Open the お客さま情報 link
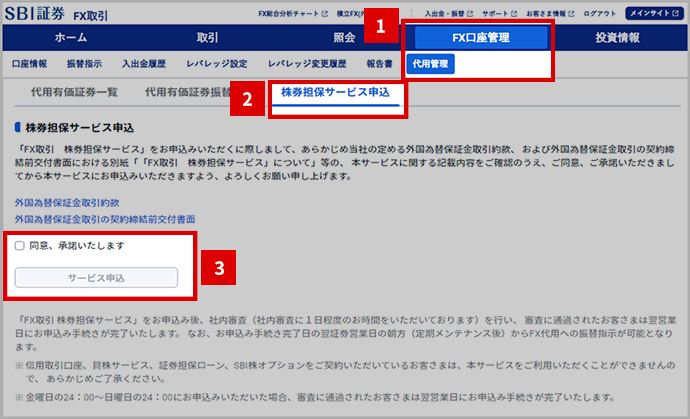 click(x=550, y=14)
